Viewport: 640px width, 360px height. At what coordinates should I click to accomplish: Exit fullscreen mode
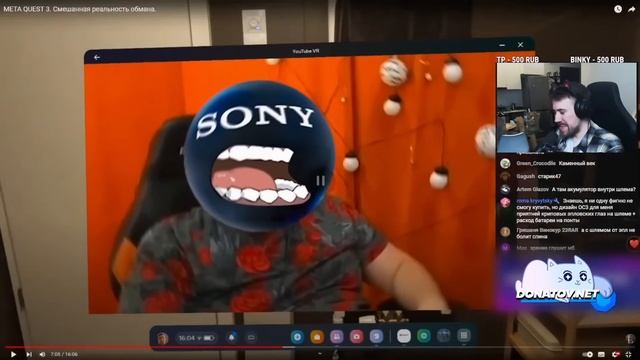tap(628, 354)
